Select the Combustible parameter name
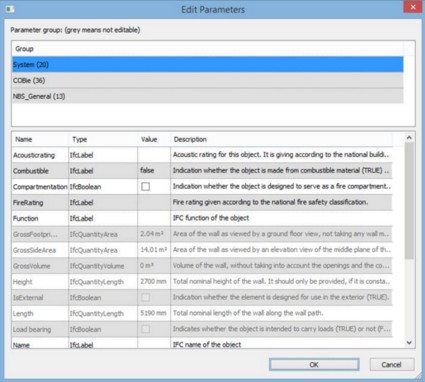The height and width of the screenshot is (382, 425). point(31,171)
